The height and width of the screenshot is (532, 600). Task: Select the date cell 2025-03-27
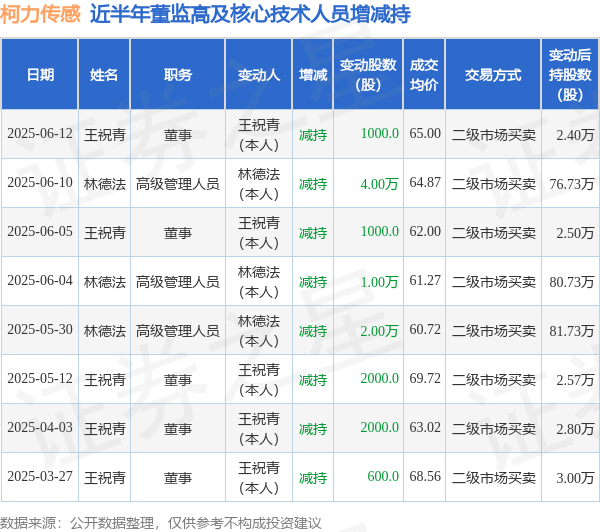click(x=40, y=477)
